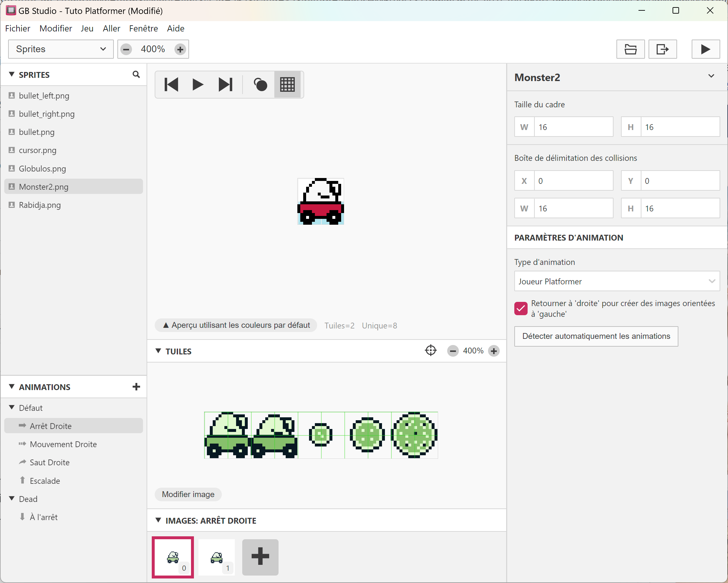Play the sprite animation preview

198,84
